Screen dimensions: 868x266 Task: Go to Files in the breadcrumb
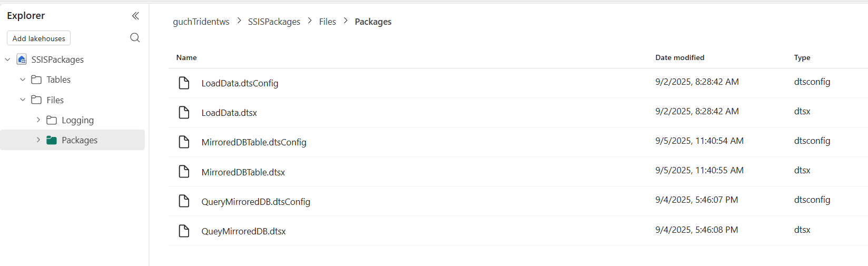coord(327,22)
